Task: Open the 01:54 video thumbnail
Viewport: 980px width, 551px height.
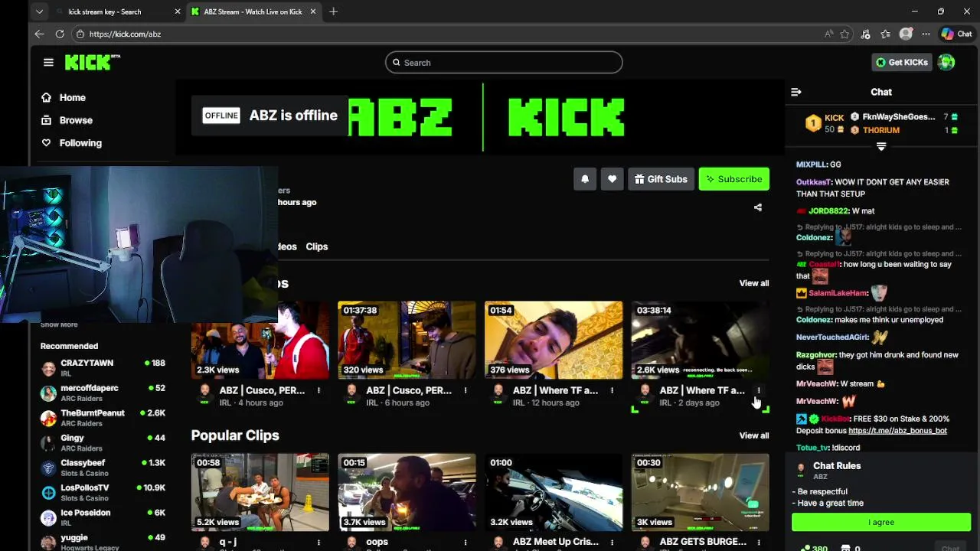Action: [x=554, y=340]
